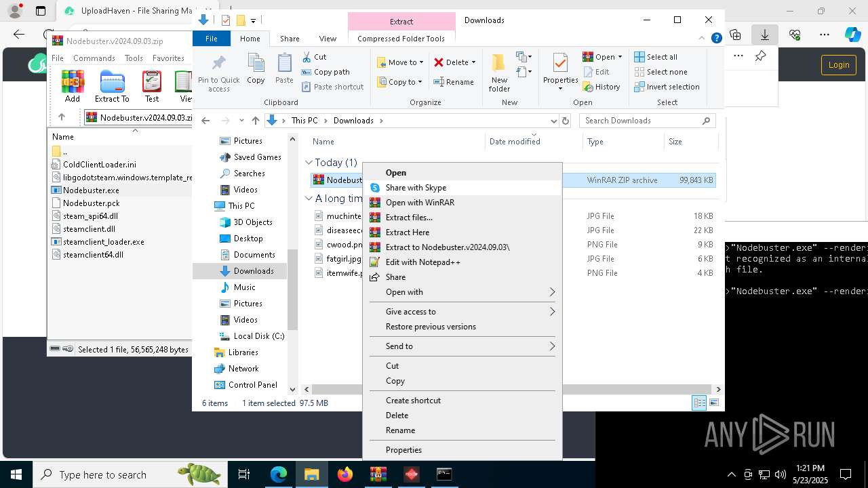
Task: Open Delete dropdown arrow in ribbon
Action: (473, 62)
